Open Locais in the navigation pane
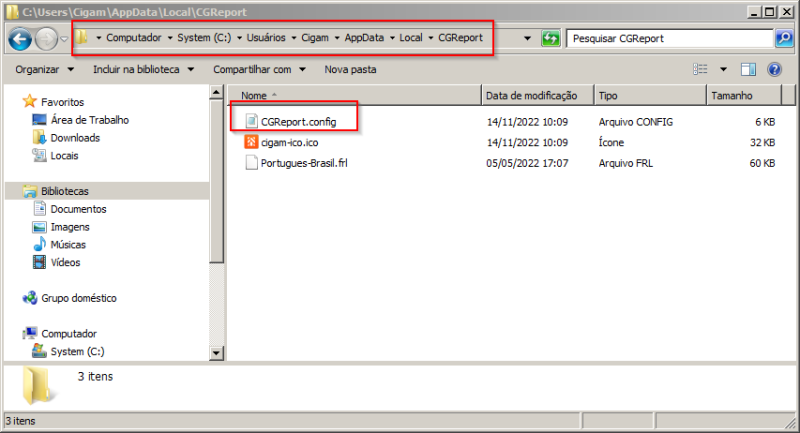This screenshot has height=433, width=800. click(64, 156)
